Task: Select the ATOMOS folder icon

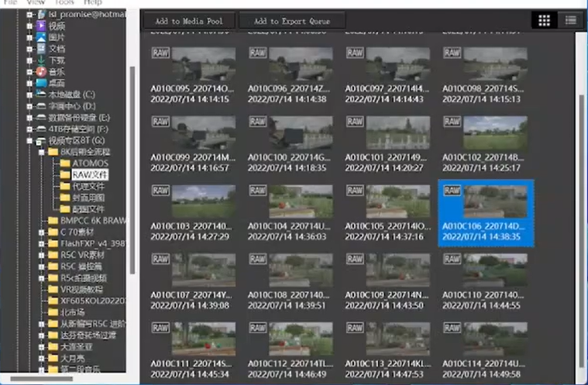Action: pyautogui.click(x=65, y=163)
